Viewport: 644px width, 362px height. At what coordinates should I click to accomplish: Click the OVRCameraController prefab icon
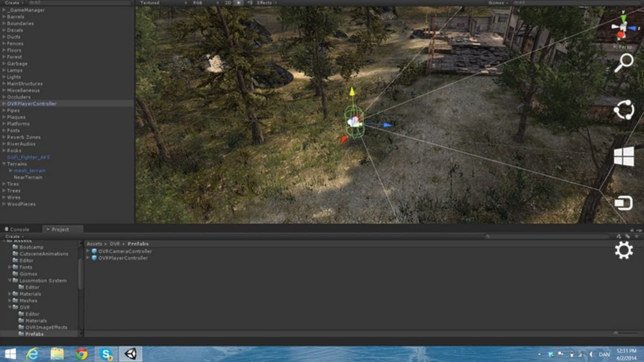94,251
